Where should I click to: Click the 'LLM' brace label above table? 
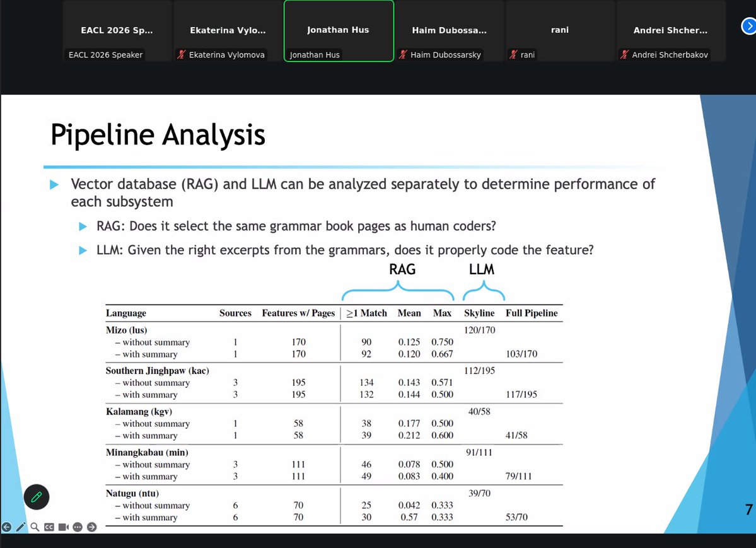click(x=482, y=269)
